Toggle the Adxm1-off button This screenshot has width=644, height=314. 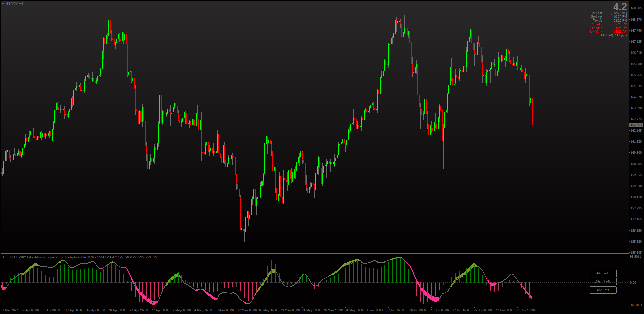click(603, 282)
